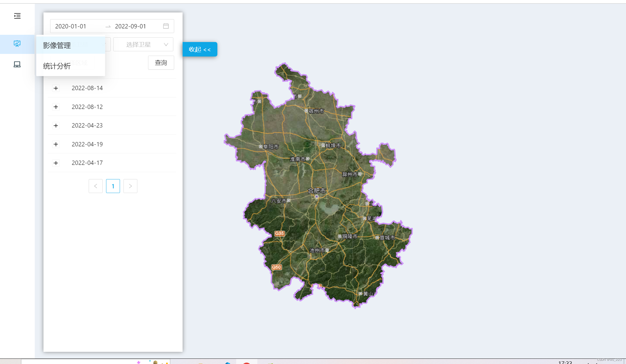Viewport: 626px width, 364px height.
Task: Click the previous page arrow icon
Action: click(x=96, y=186)
